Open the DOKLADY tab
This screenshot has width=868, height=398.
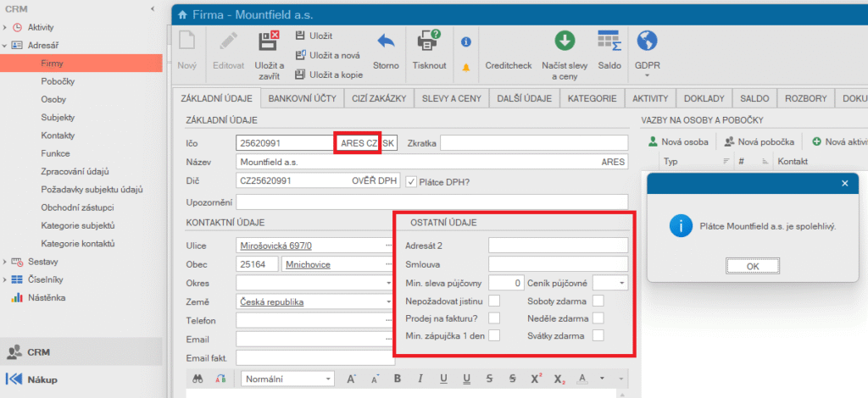(704, 99)
